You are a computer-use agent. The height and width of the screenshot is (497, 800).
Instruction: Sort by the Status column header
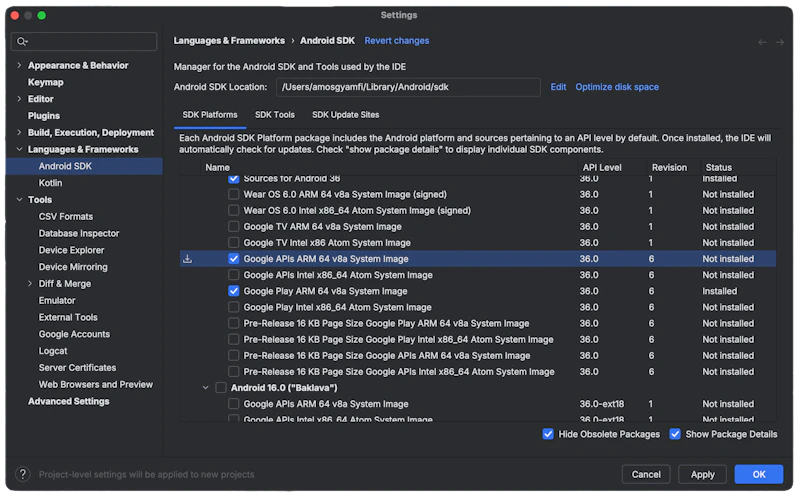tap(719, 167)
